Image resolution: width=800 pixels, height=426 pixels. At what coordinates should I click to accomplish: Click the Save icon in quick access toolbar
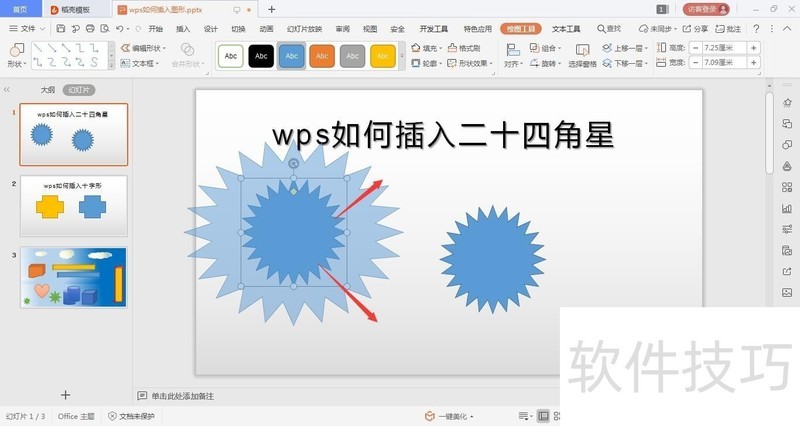pos(61,29)
